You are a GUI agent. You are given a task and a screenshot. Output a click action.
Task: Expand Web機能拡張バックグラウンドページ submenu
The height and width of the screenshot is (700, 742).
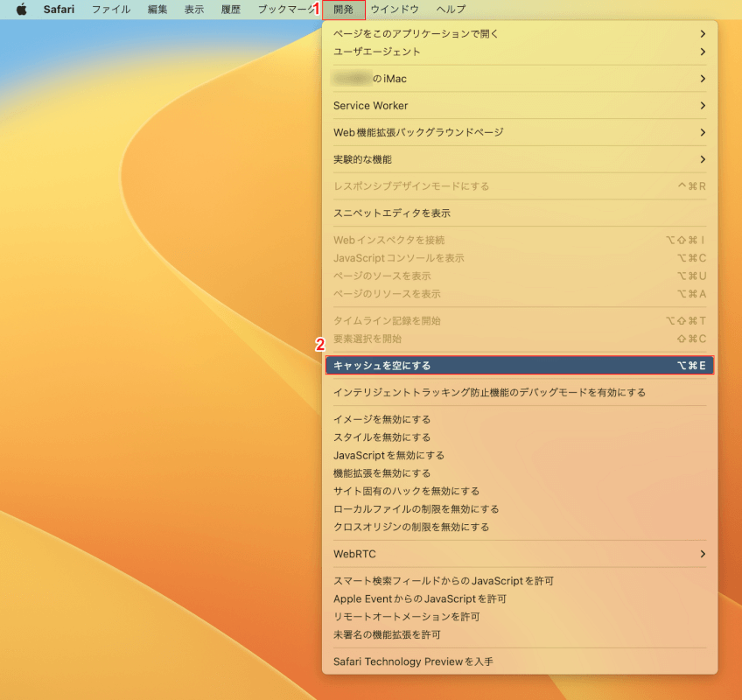(x=520, y=132)
